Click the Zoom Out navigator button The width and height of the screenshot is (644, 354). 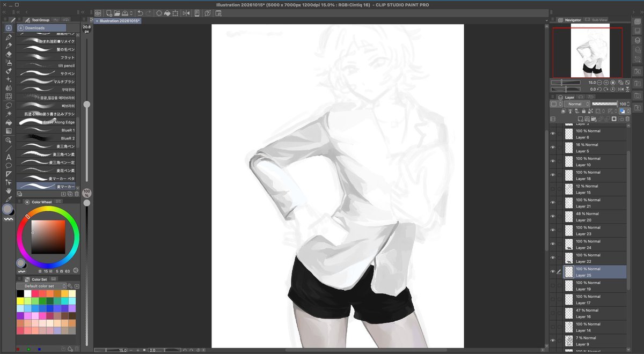coord(599,83)
